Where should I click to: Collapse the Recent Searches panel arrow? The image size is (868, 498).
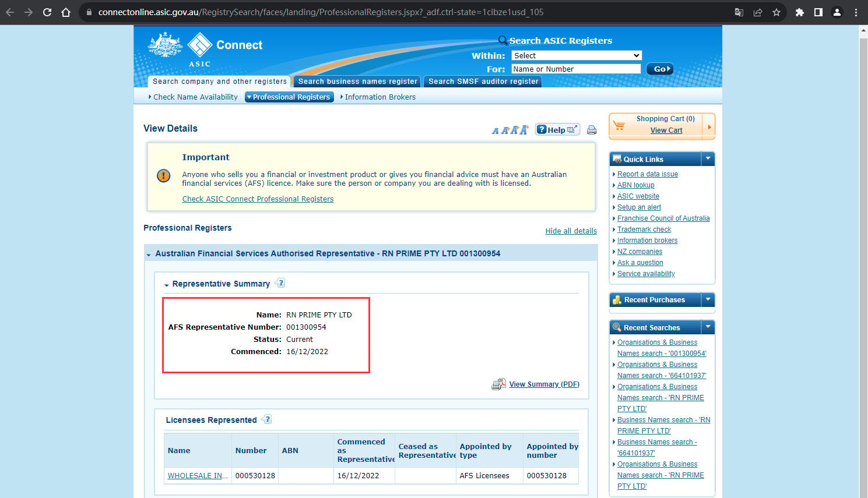(708, 327)
